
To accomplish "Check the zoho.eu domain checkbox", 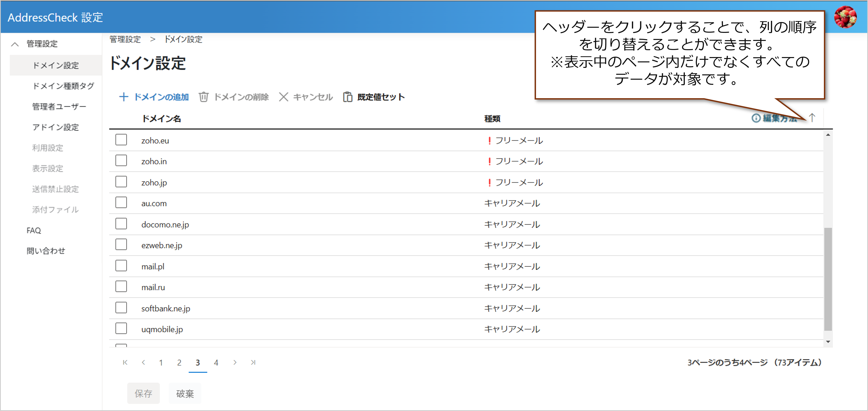I will pos(121,140).
